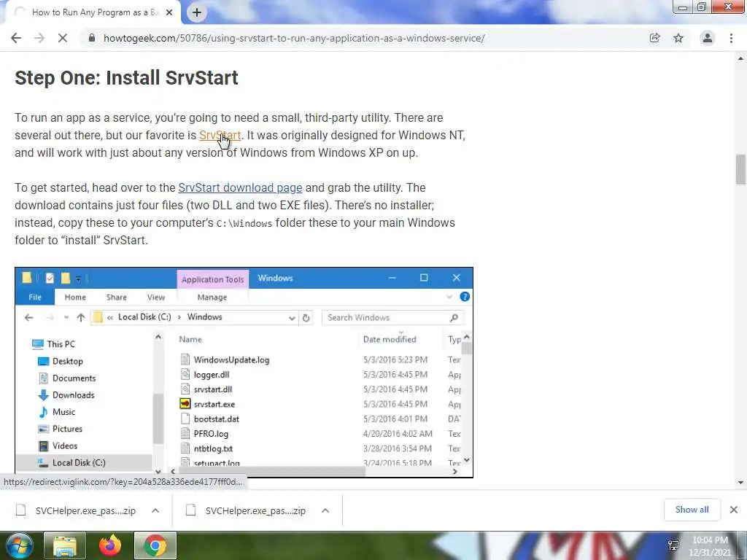
Task: Launch Firefox from the taskbar
Action: [x=110, y=545]
